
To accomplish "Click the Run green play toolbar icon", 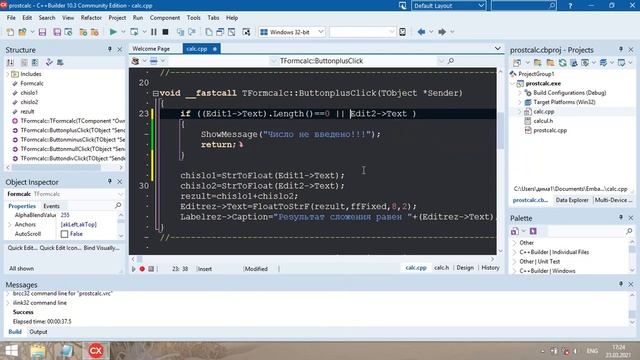I will pos(113,32).
